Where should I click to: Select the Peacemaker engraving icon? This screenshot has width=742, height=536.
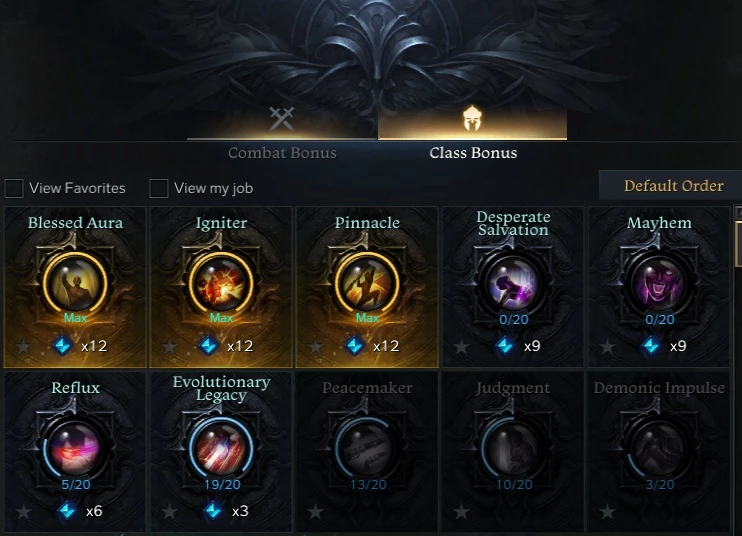(367, 449)
